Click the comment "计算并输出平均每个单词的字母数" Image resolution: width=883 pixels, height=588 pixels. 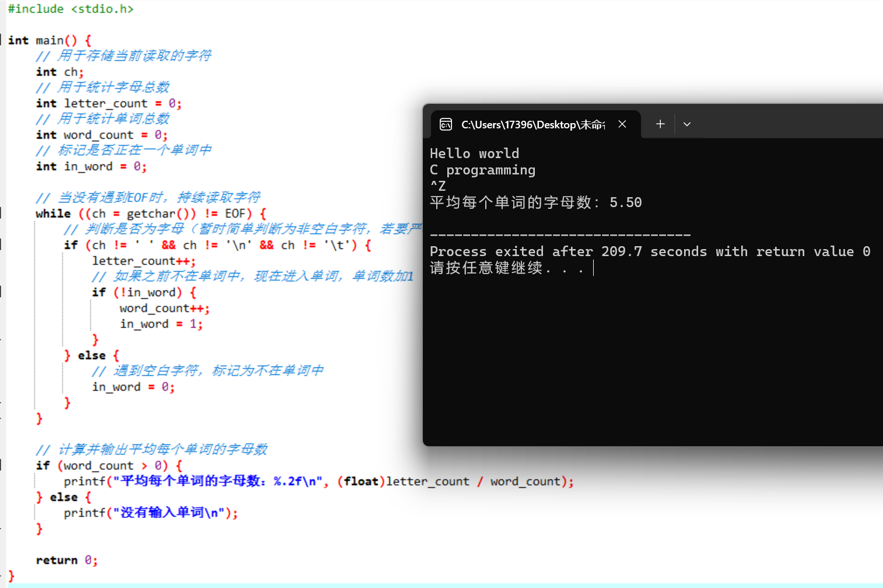(x=152, y=450)
